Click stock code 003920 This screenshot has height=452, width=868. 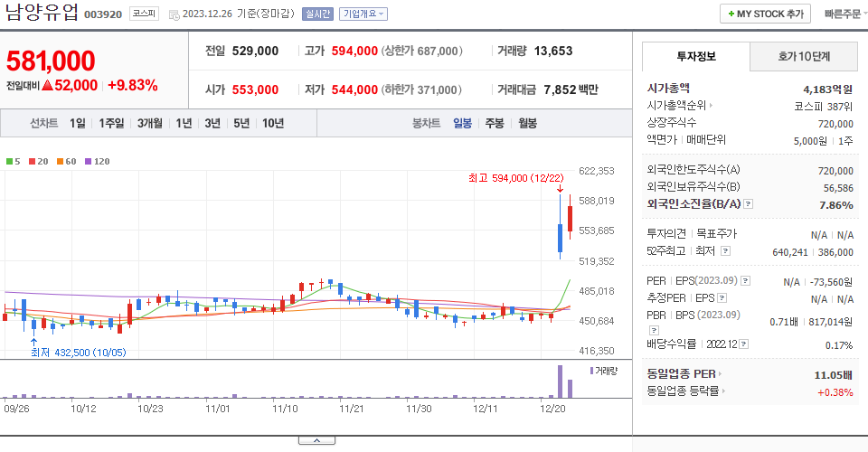pyautogui.click(x=103, y=14)
